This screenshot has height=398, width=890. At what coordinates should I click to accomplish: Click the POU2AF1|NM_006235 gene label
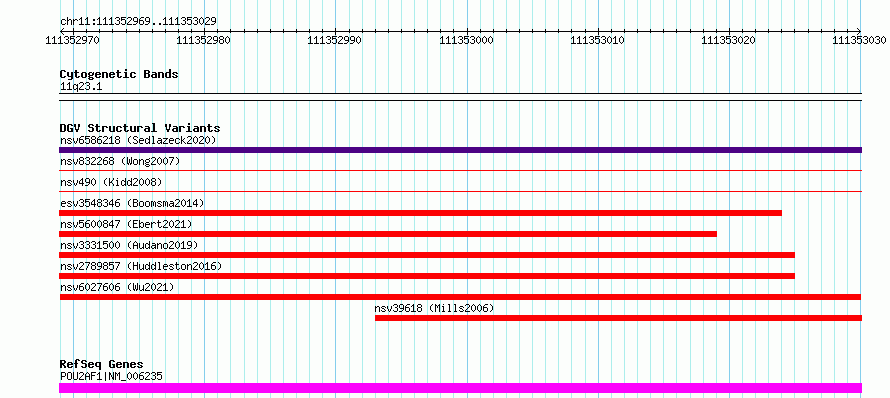coord(112,376)
